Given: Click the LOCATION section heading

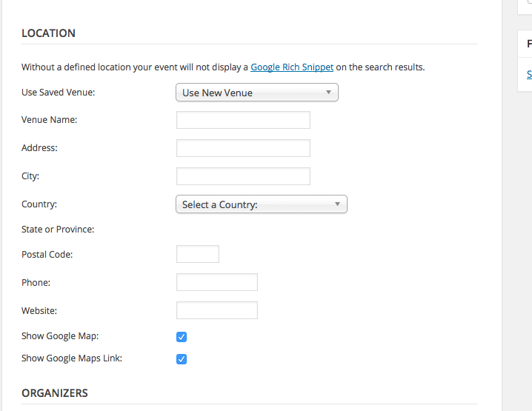Looking at the screenshot, I should tap(48, 33).
